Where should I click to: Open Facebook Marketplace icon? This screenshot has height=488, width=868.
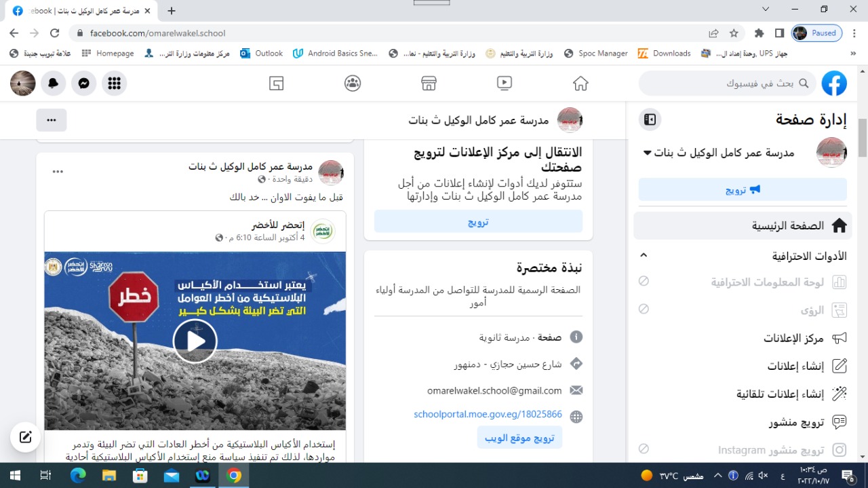coord(428,83)
